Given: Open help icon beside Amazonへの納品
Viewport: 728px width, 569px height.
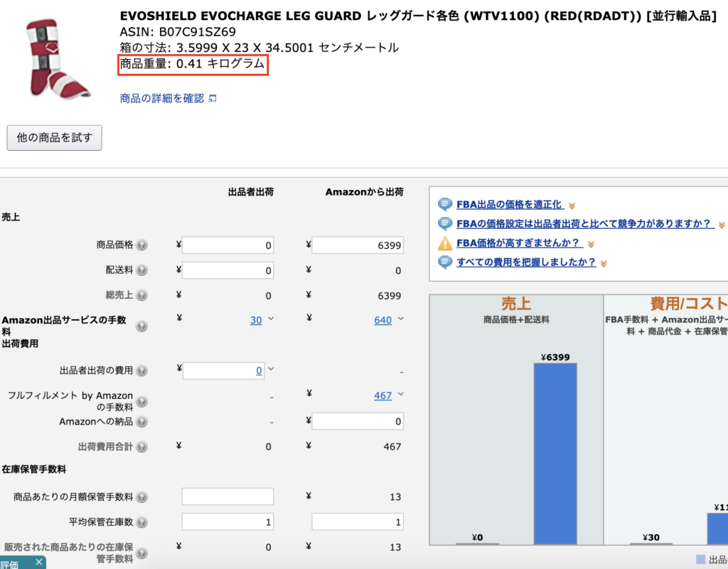Looking at the screenshot, I should [x=141, y=421].
